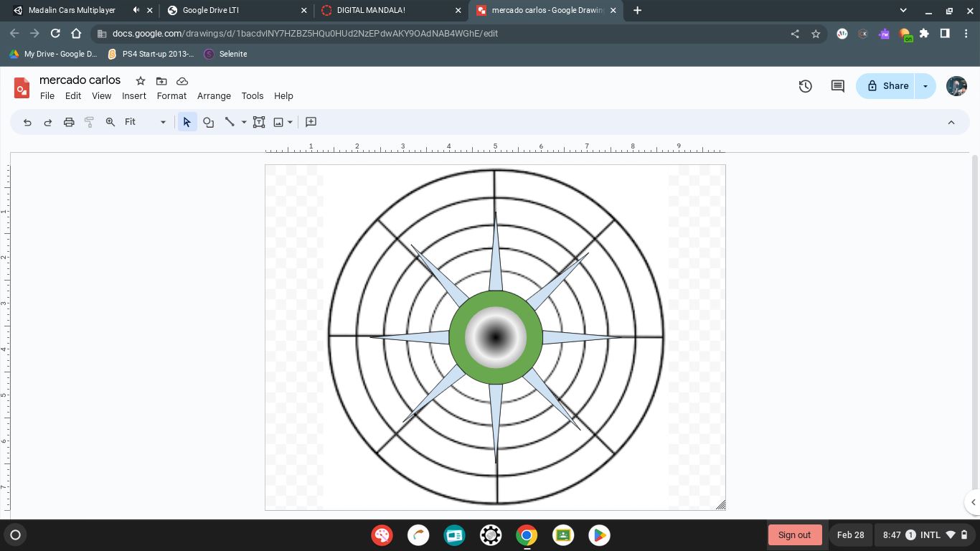Click the Share button
980x551 pixels.
tap(887, 86)
